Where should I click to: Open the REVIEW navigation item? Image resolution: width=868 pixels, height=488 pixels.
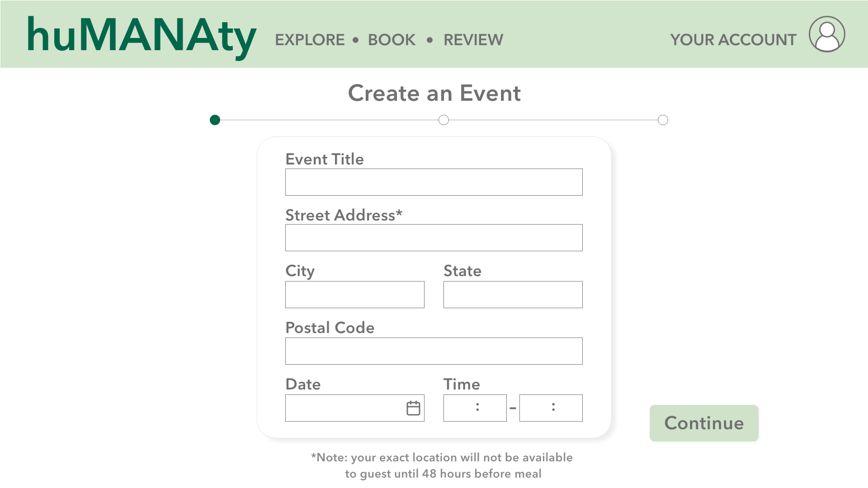pos(473,40)
